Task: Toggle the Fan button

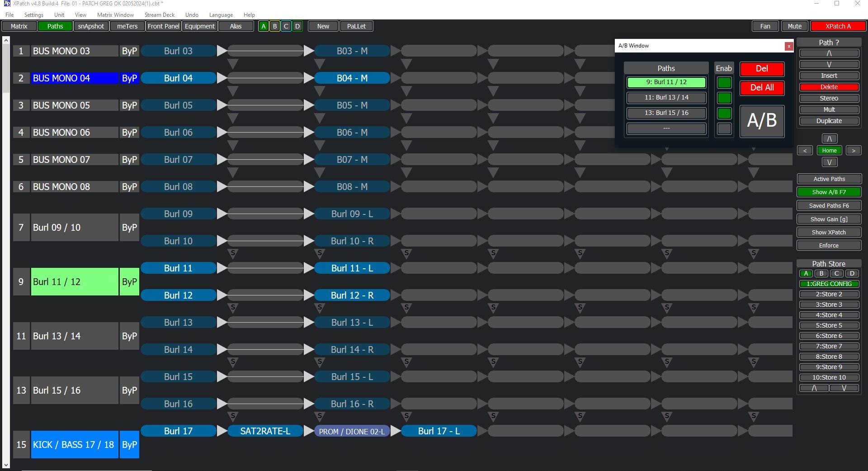Action: point(765,26)
